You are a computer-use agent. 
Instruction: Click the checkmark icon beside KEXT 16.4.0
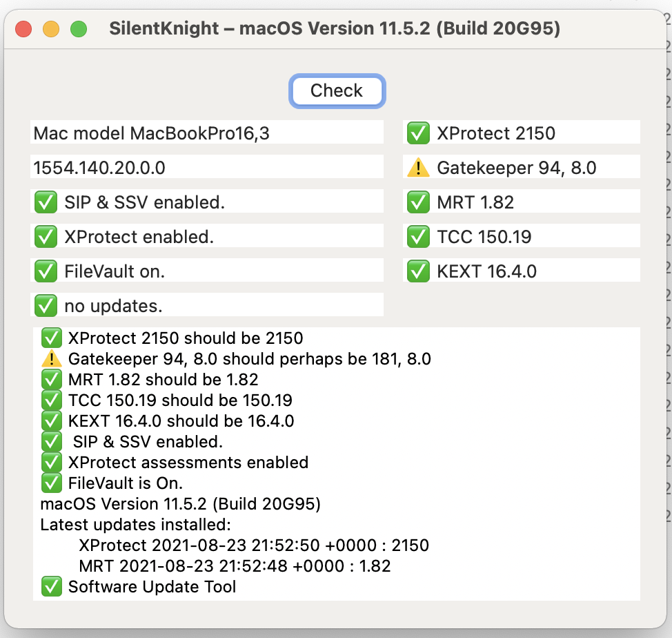(x=418, y=271)
